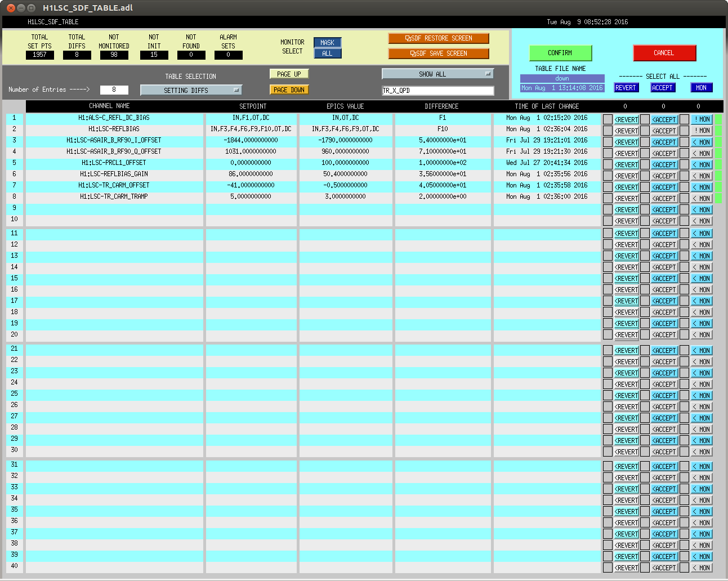Toggle MON for H1:LSC-ASAIR_B_RF90_I_OFFSET row 3
Image resolution: width=728 pixels, height=581 pixels.
(x=702, y=142)
